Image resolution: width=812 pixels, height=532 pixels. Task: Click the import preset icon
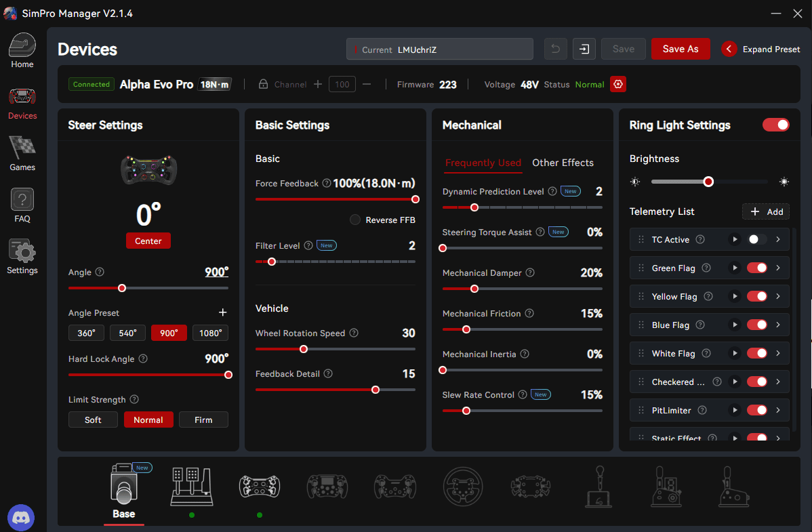[x=584, y=49]
